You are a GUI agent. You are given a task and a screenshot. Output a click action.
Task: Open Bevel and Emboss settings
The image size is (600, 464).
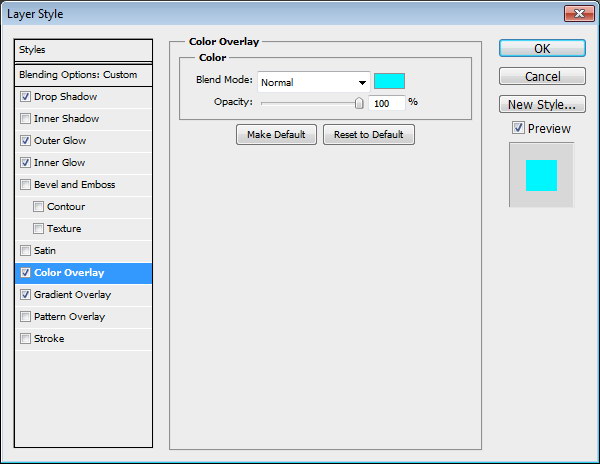[74, 185]
